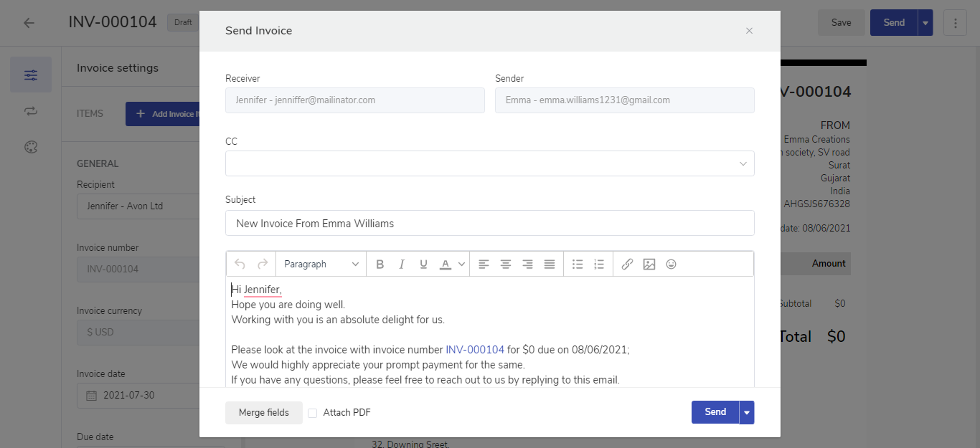
Task: Expand the CC recipients dropdown
Action: point(743,164)
